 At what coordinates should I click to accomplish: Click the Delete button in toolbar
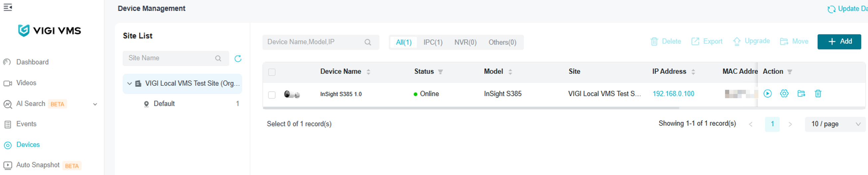[x=665, y=42]
